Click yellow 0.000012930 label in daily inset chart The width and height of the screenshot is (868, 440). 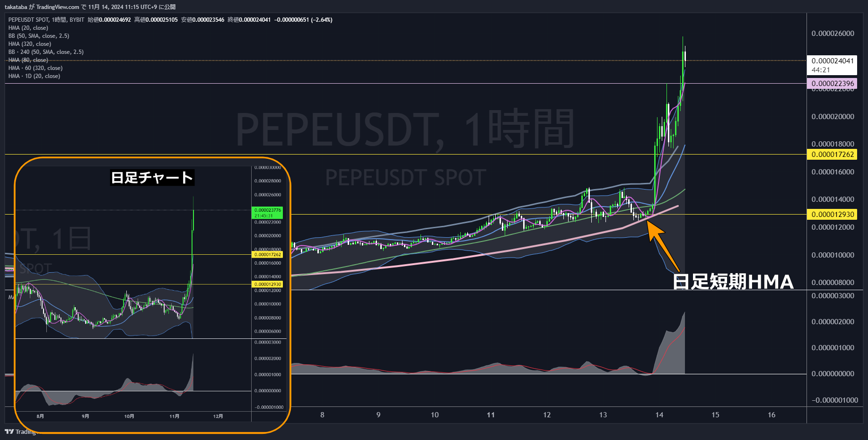[x=268, y=285]
